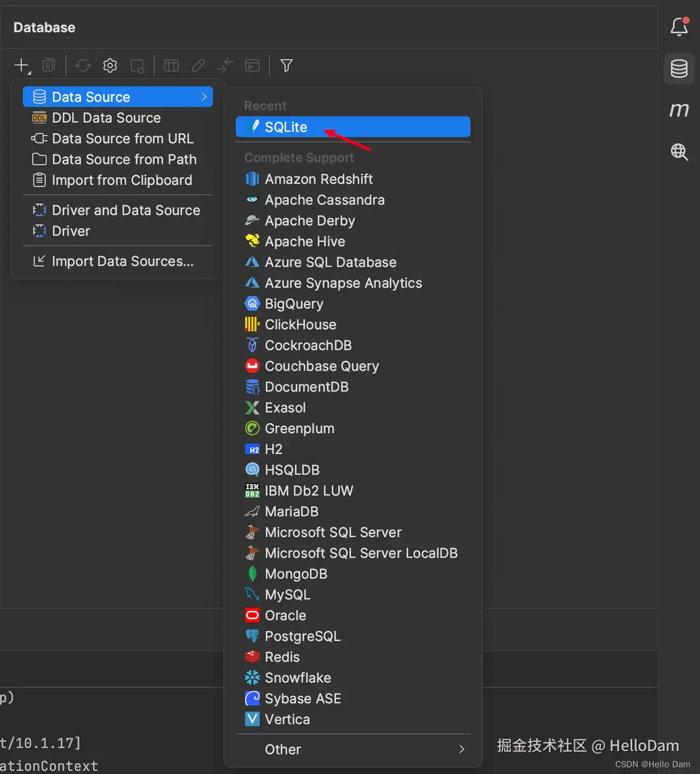The height and width of the screenshot is (774, 700).
Task: Pick MongoDB from the database list
Action: (296, 574)
